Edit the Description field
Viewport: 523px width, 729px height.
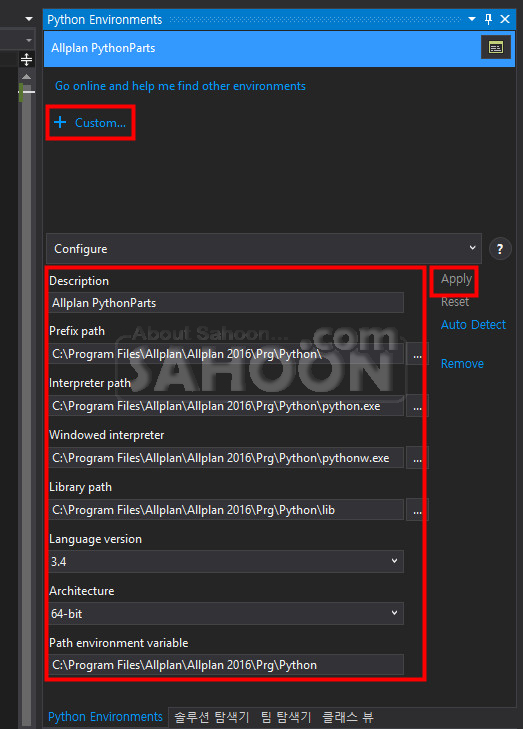pyautogui.click(x=226, y=303)
